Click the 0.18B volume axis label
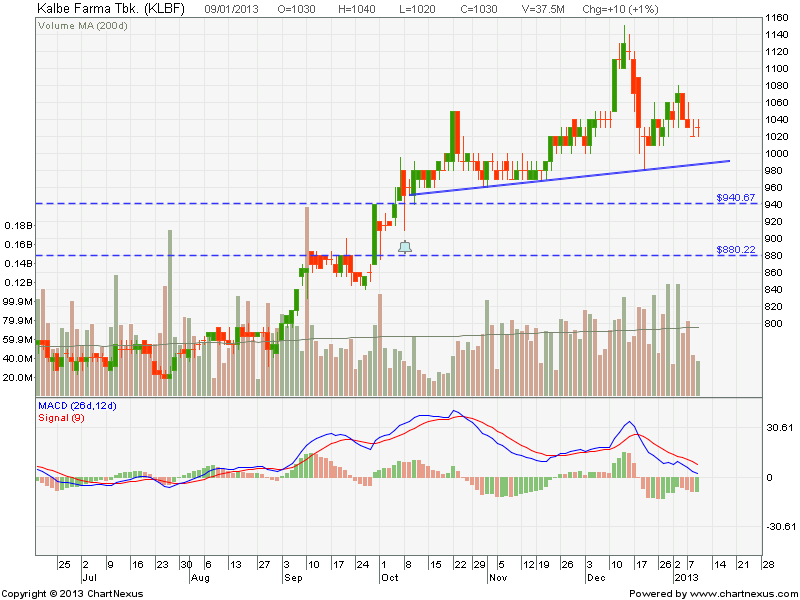Screen dimensions: 800x600 click(18, 225)
